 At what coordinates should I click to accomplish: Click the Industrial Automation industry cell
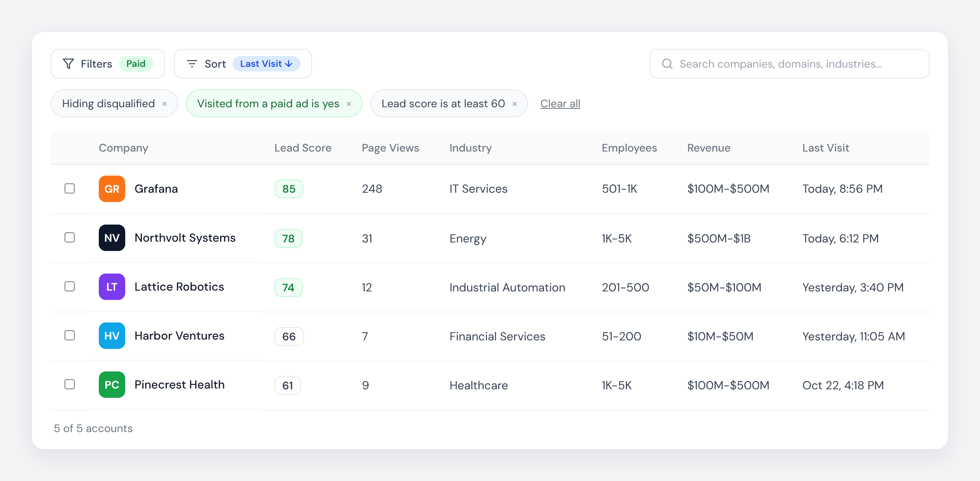click(507, 288)
